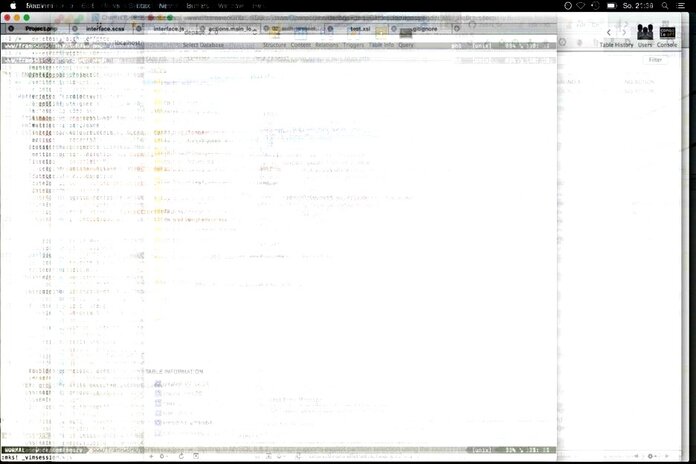Open Notification Center icon

(681, 6)
